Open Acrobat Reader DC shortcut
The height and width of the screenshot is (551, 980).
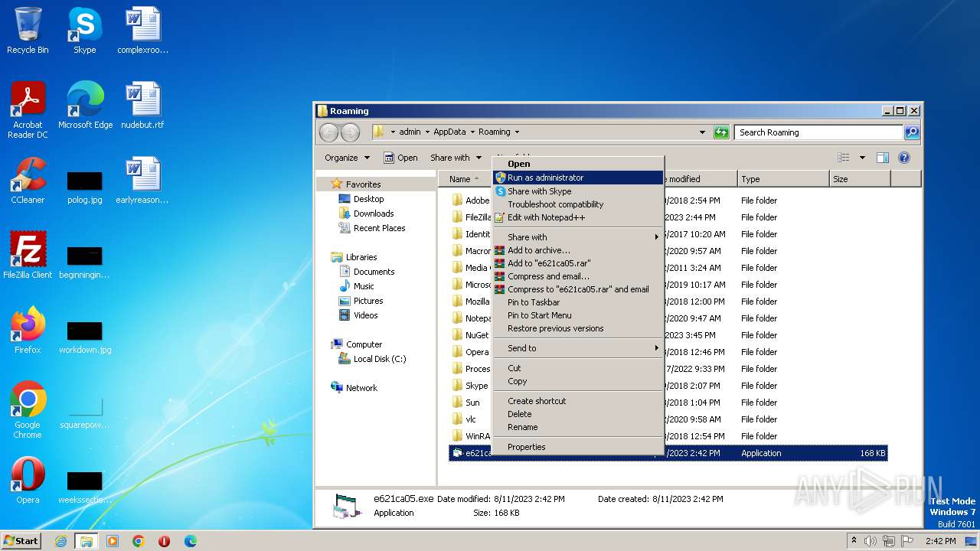pos(28,110)
